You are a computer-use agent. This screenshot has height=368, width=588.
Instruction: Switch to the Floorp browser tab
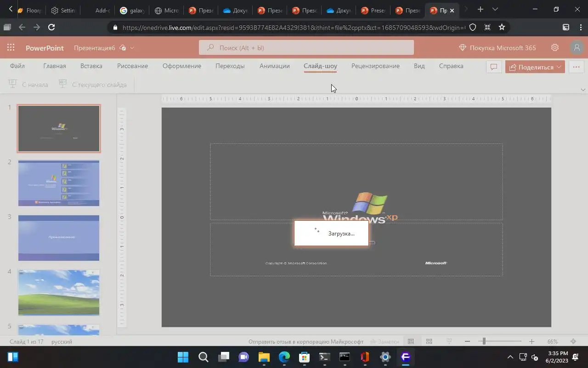[29, 10]
